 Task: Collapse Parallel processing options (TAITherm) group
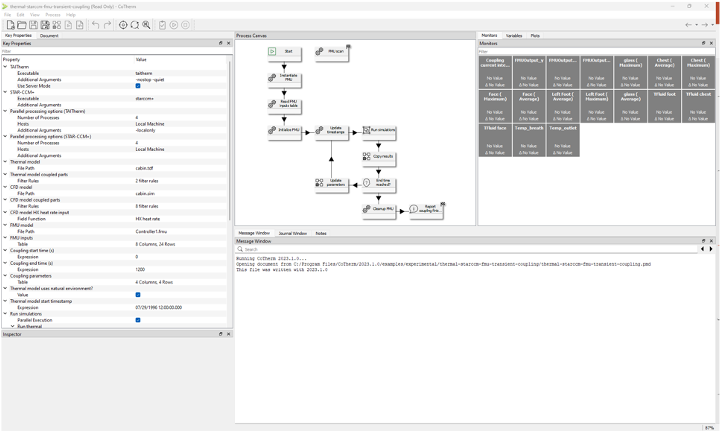(6, 111)
